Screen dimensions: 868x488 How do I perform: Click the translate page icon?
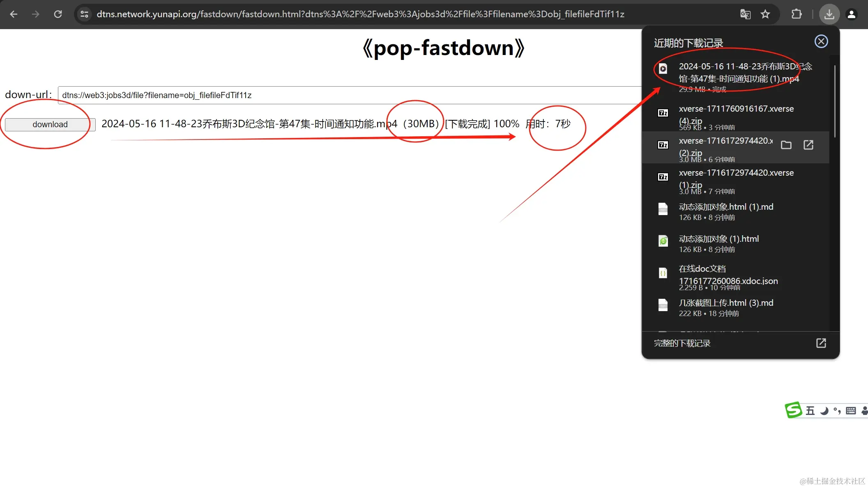[x=745, y=14]
